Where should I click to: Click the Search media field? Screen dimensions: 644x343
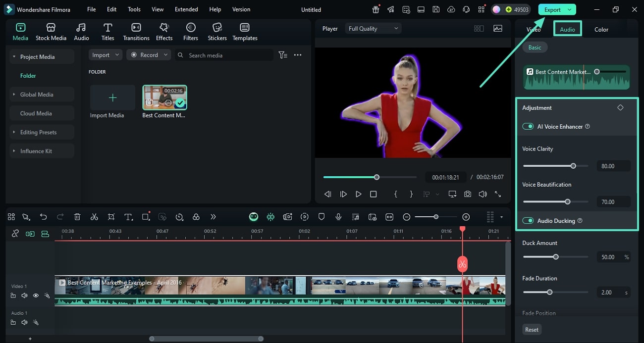coord(223,55)
